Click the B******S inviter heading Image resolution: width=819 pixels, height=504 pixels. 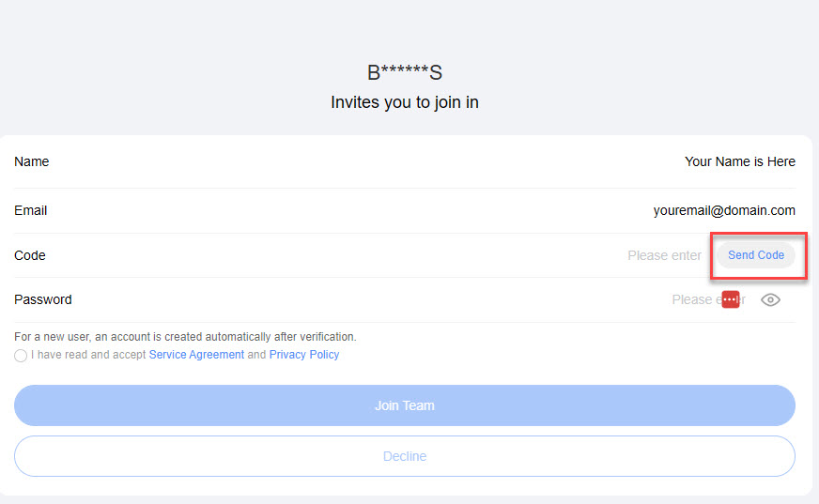pos(405,72)
